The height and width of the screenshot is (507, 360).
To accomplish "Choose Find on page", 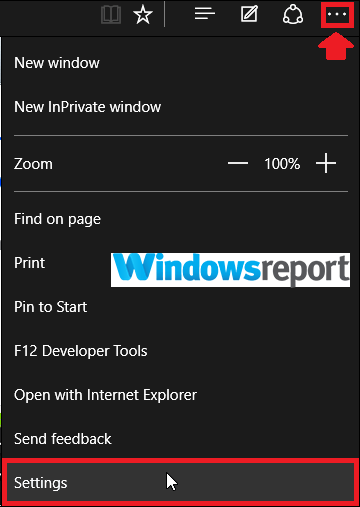I will pyautogui.click(x=57, y=220).
